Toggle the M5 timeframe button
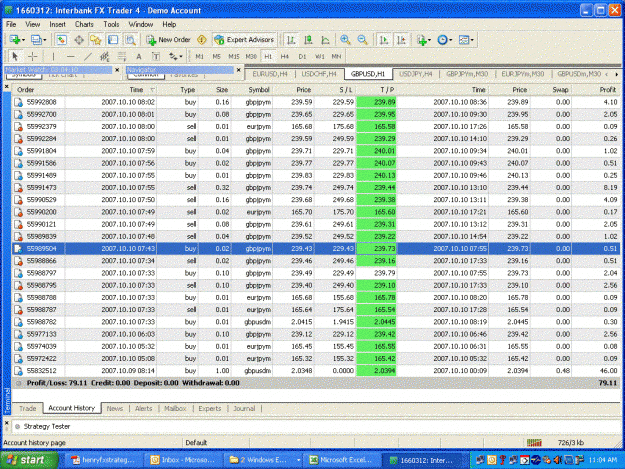The image size is (625, 469). click(216, 57)
